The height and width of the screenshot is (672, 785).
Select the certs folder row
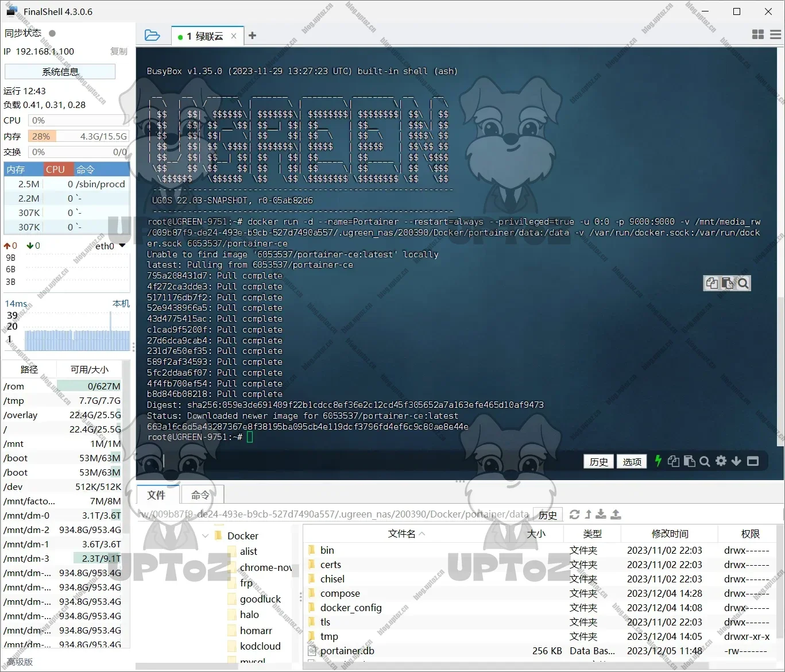coord(540,565)
